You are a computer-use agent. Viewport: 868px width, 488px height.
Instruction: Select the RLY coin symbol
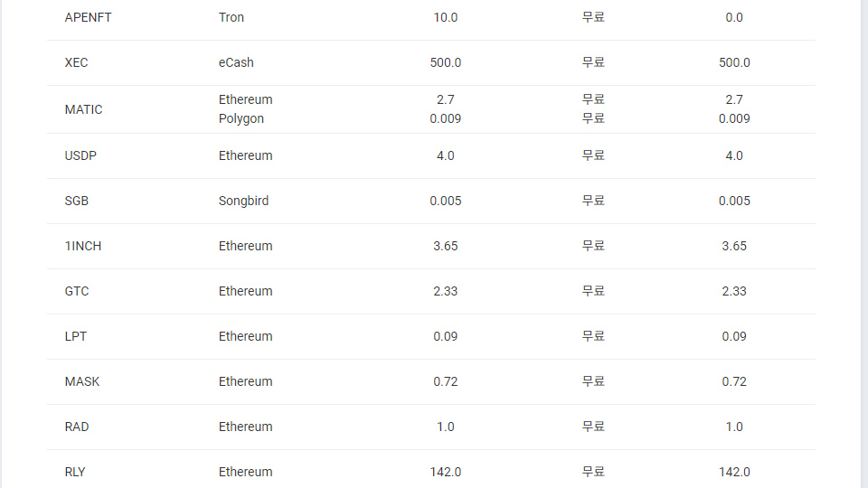75,472
